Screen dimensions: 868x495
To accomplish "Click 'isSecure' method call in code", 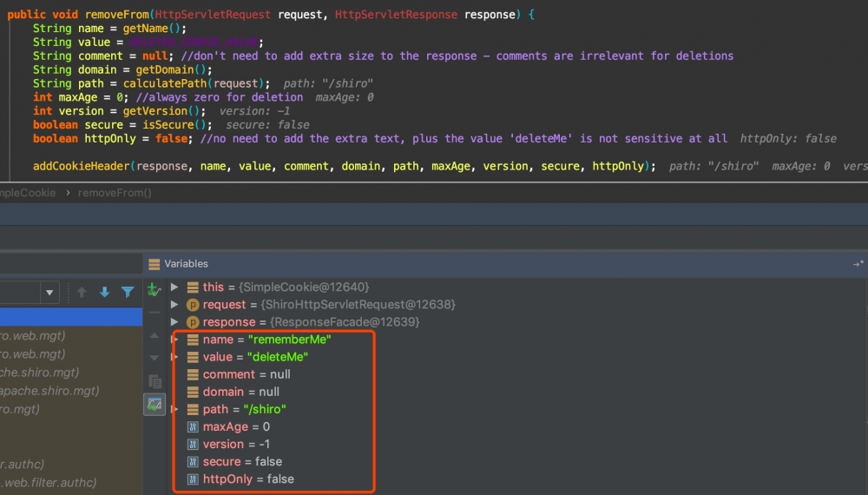I will point(168,124).
